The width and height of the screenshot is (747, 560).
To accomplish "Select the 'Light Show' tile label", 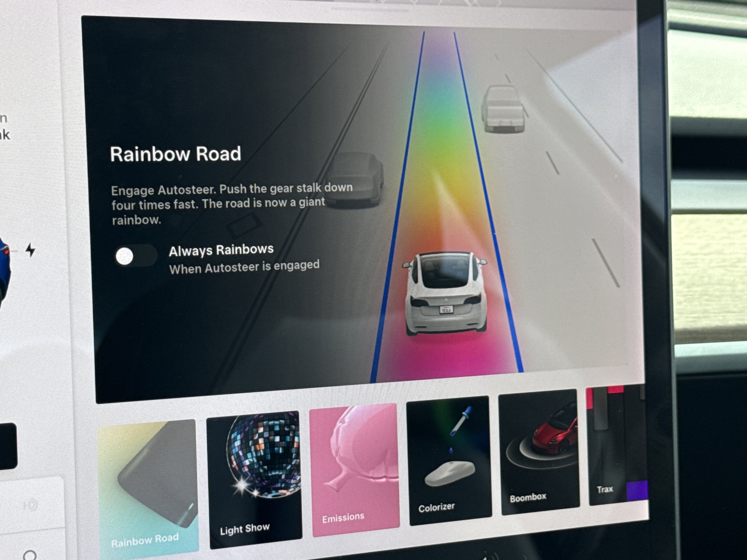I will point(245,529).
